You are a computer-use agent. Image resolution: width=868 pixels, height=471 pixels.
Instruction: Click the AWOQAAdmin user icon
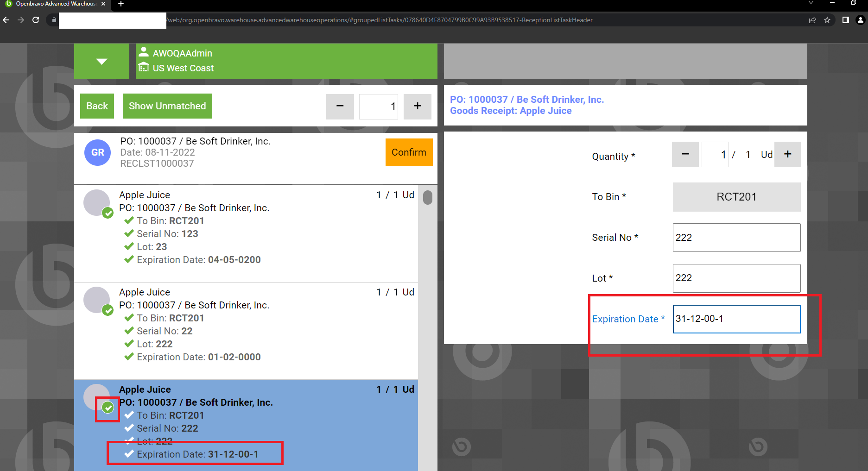coord(144,52)
